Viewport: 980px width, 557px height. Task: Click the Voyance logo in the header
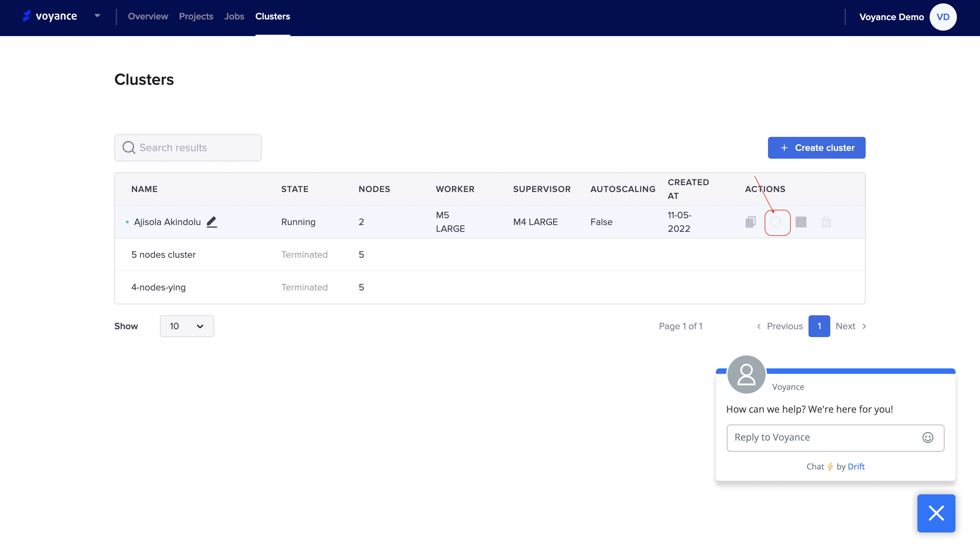click(x=50, y=16)
